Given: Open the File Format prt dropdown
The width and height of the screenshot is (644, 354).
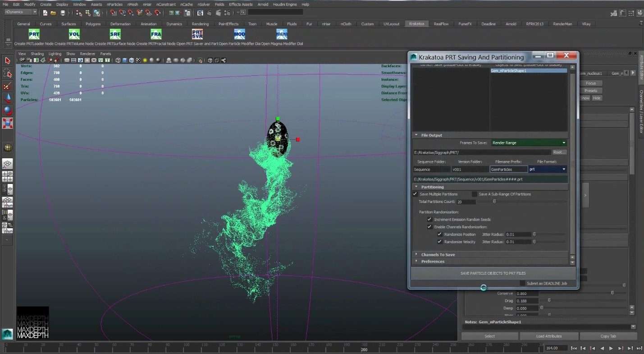Looking at the screenshot, I should pyautogui.click(x=548, y=169).
